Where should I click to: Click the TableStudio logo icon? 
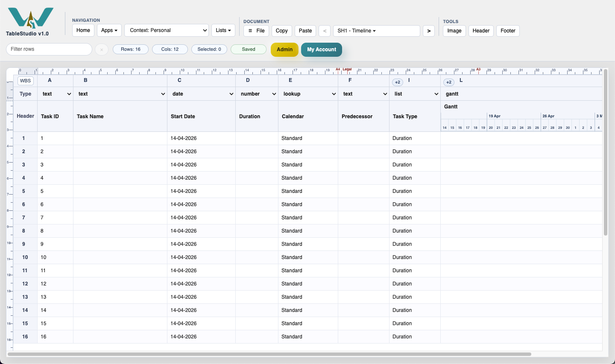(31, 18)
